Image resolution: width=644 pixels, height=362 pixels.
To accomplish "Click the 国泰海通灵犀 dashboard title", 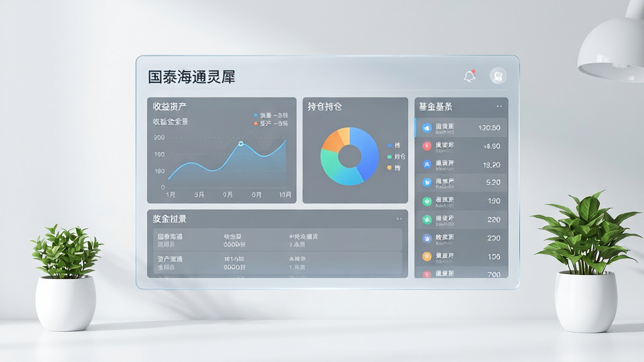I will click(x=191, y=77).
